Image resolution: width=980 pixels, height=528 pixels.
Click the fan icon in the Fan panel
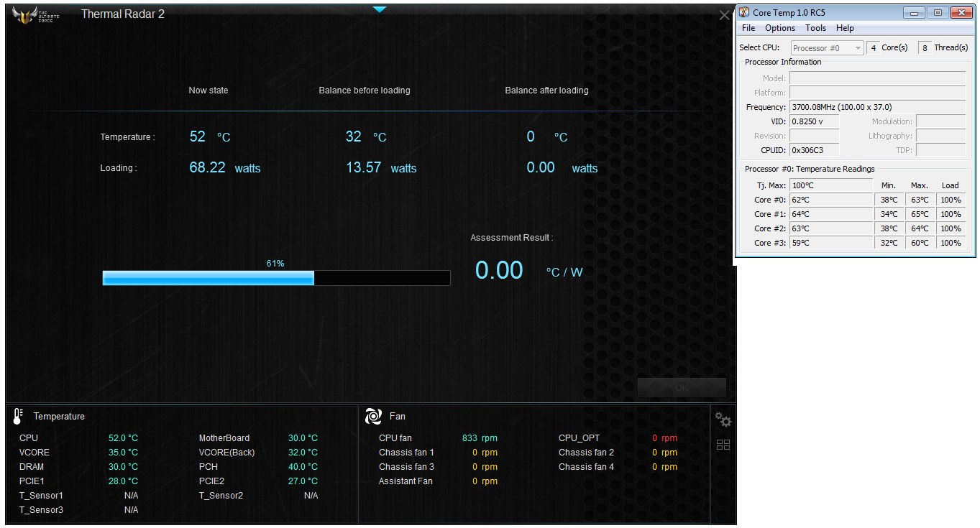(x=373, y=416)
